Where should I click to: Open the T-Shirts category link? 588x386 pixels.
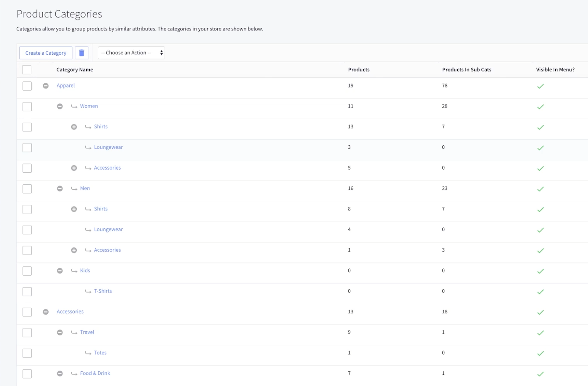tap(103, 291)
